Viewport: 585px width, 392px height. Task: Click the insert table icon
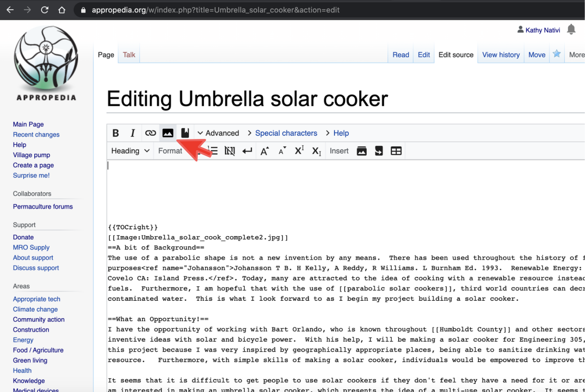click(x=396, y=151)
